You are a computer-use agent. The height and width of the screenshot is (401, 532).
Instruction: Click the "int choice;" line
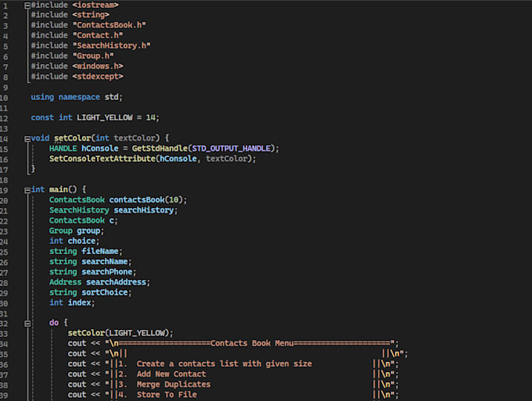pyautogui.click(x=74, y=241)
